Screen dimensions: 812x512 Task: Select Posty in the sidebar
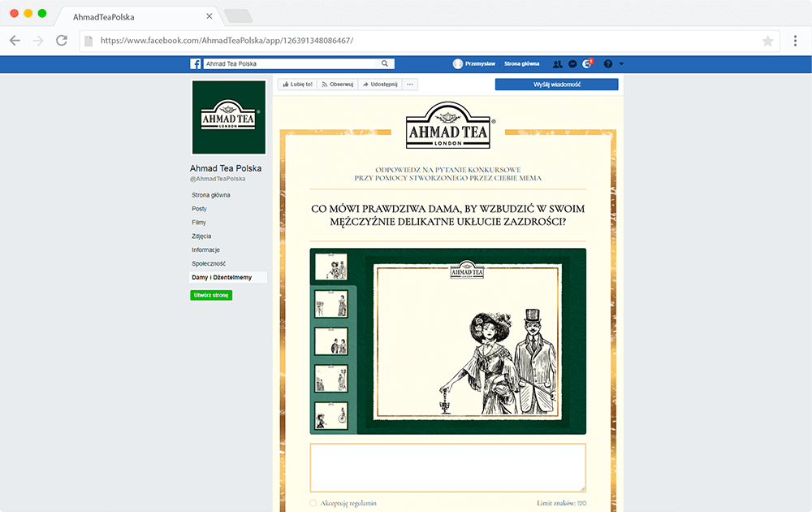tap(199, 209)
